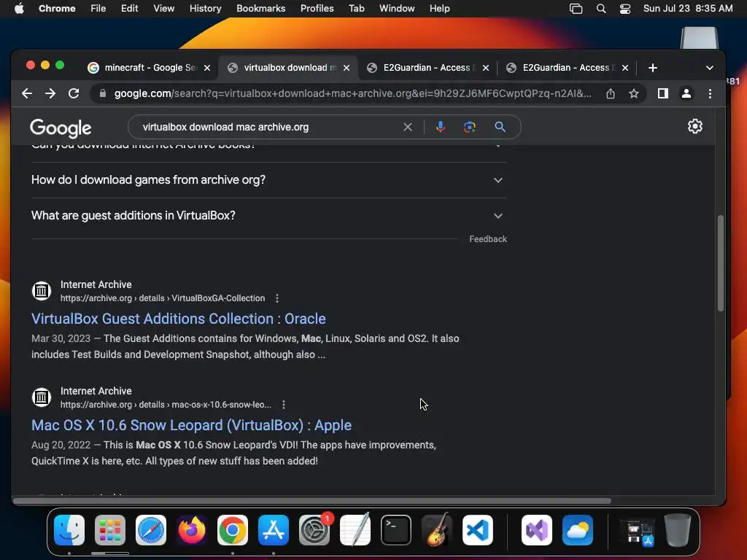The height and width of the screenshot is (560, 747).
Task: Click the Feedback link
Action: (x=488, y=239)
